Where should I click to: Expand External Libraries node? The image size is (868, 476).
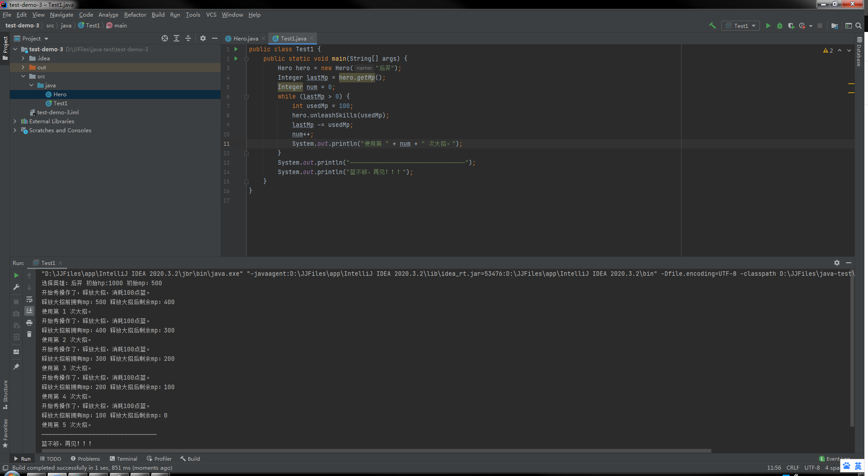[15, 121]
